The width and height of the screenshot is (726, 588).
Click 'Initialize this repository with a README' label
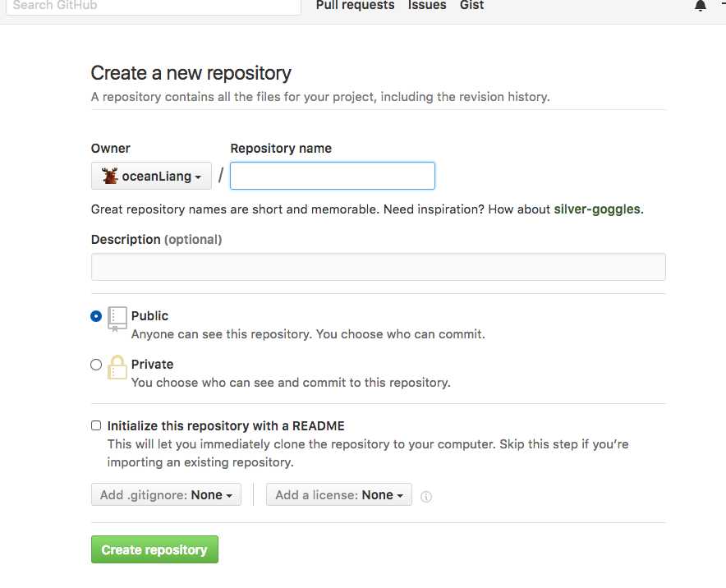point(226,426)
